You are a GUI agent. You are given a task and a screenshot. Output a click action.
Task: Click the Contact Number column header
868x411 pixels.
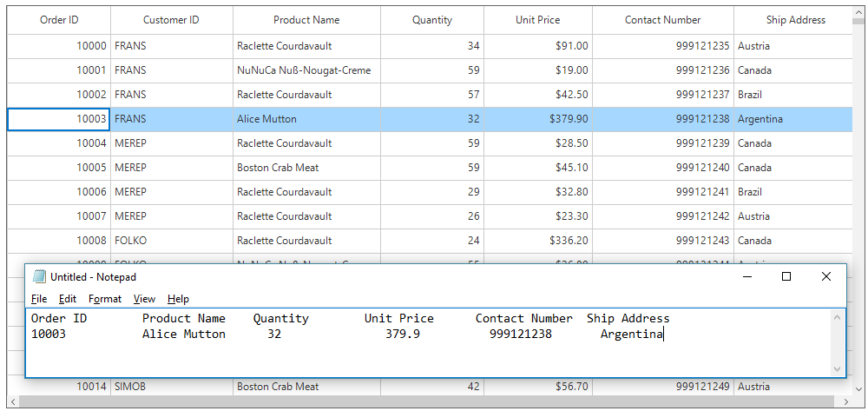pos(663,20)
